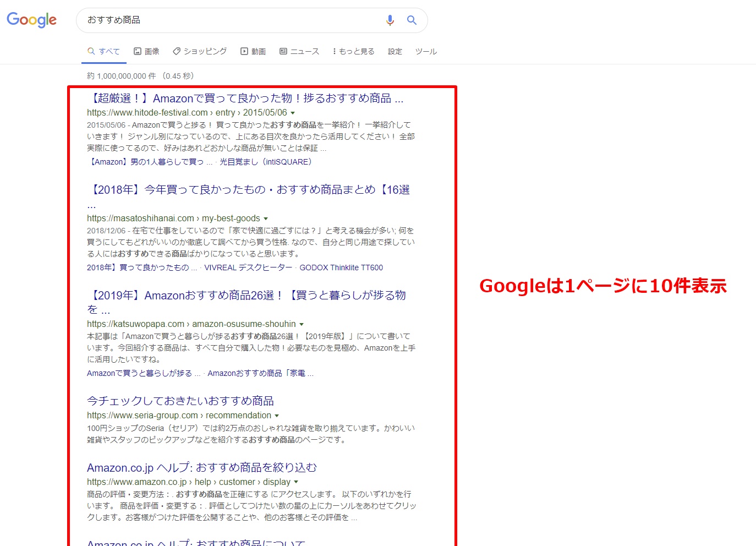
Task: Click the Google logo
Action: (x=31, y=20)
